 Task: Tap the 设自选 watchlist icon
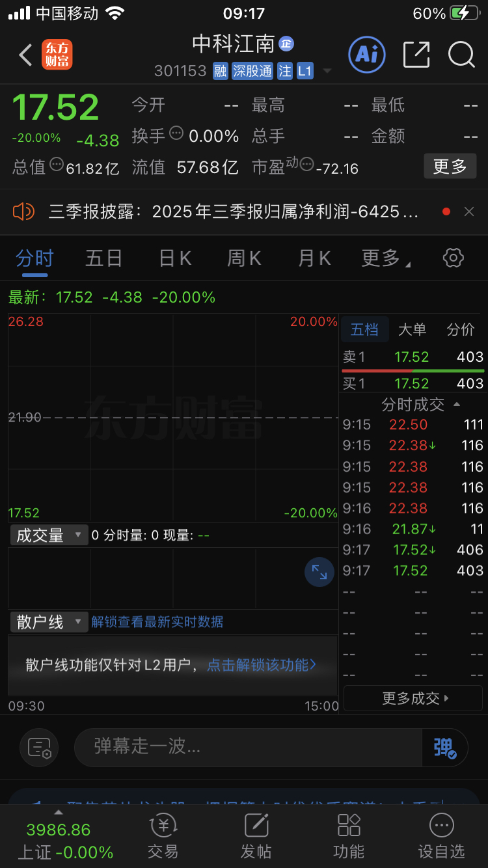pos(442,836)
